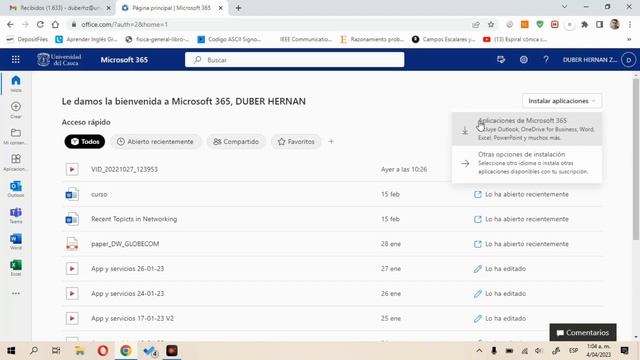Click the browser address bar
This screenshot has width=640, height=360.
[x=269, y=24]
